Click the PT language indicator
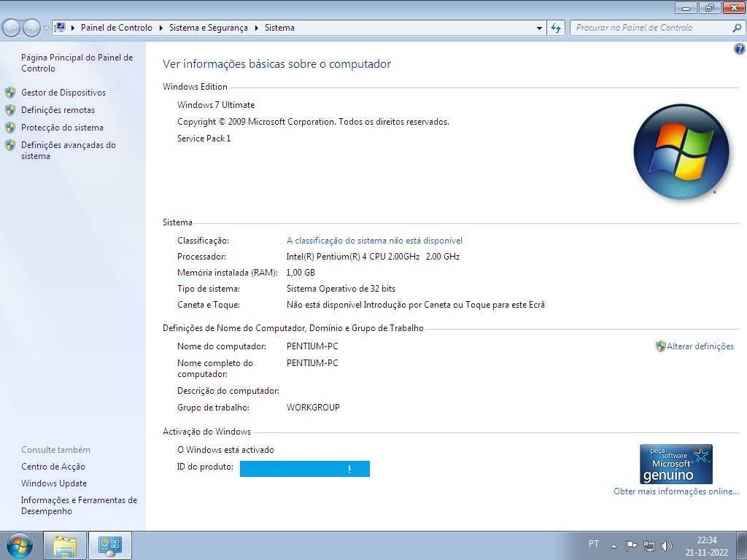 tap(594, 544)
